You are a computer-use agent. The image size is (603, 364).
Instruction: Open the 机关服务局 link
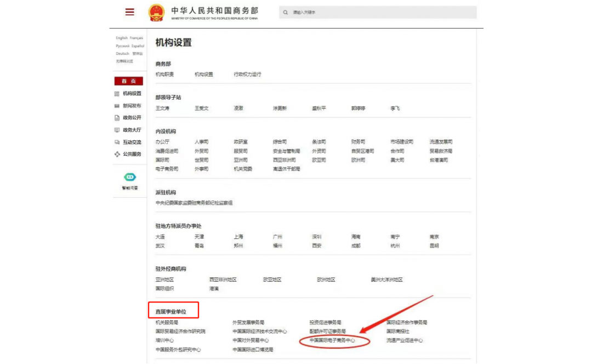click(167, 322)
